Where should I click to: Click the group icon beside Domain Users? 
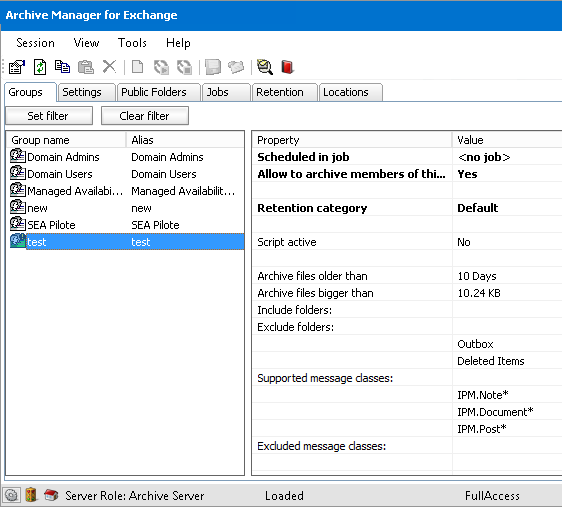pyautogui.click(x=18, y=173)
